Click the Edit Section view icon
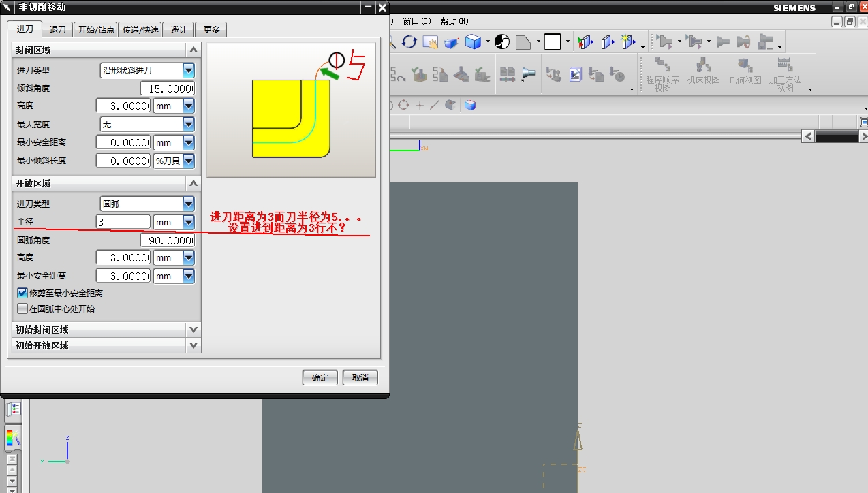Image resolution: width=868 pixels, height=493 pixels. click(x=585, y=42)
